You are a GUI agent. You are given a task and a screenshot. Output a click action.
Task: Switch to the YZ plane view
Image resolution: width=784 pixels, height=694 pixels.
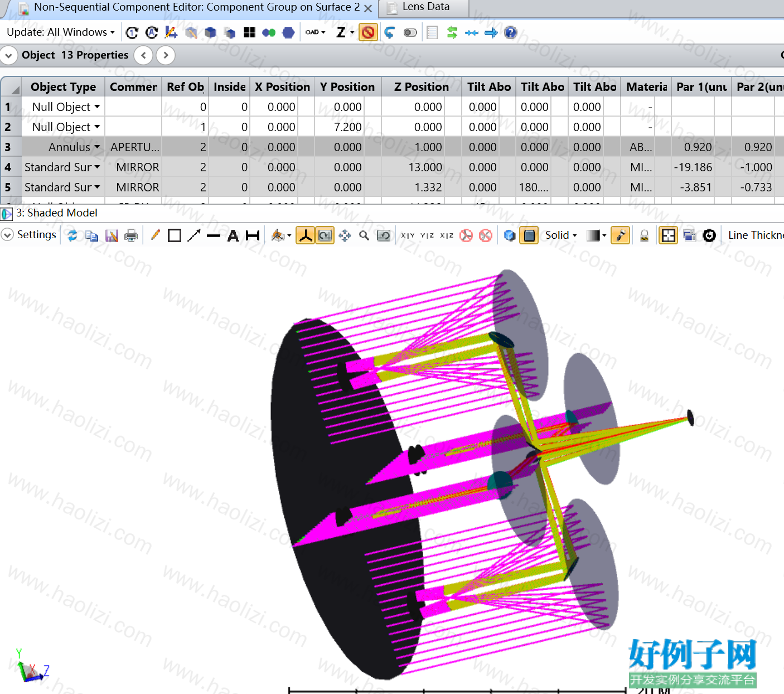point(427,235)
